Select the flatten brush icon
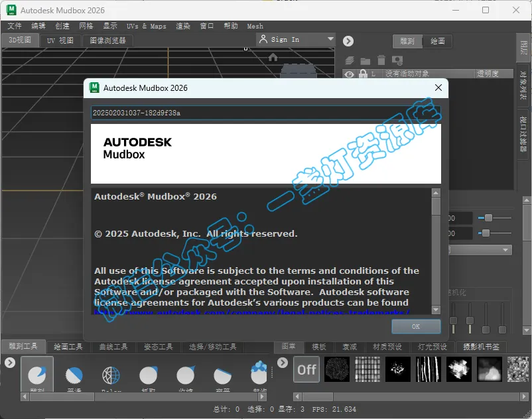 tap(223, 376)
